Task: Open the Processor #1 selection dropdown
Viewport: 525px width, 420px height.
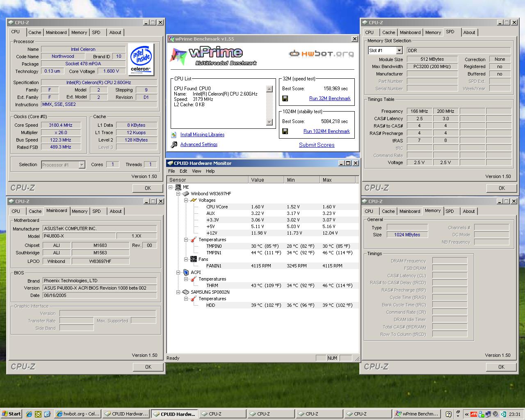Action: [x=82, y=164]
